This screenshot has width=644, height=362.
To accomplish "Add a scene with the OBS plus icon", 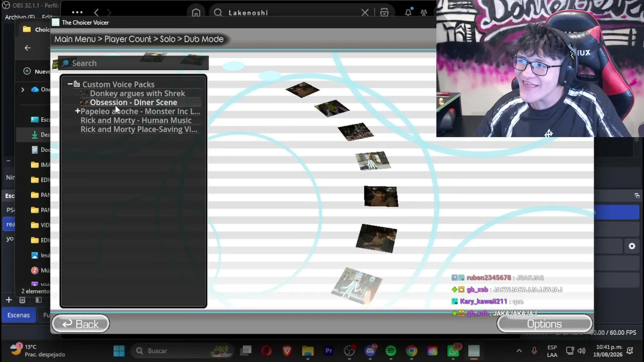I will click(x=9, y=300).
